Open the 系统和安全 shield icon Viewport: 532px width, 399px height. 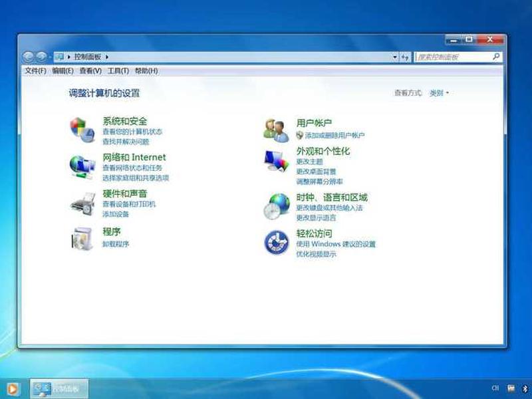(82, 130)
